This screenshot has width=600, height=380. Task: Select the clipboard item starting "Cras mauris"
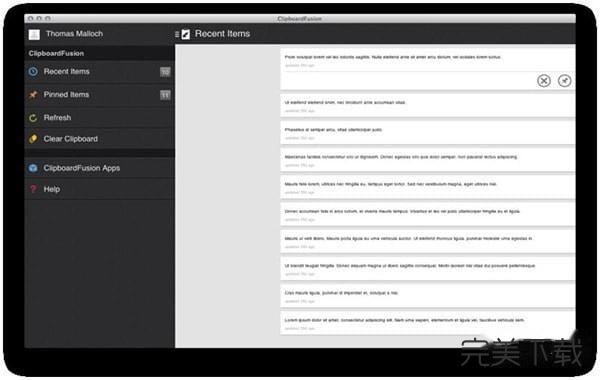(428, 296)
